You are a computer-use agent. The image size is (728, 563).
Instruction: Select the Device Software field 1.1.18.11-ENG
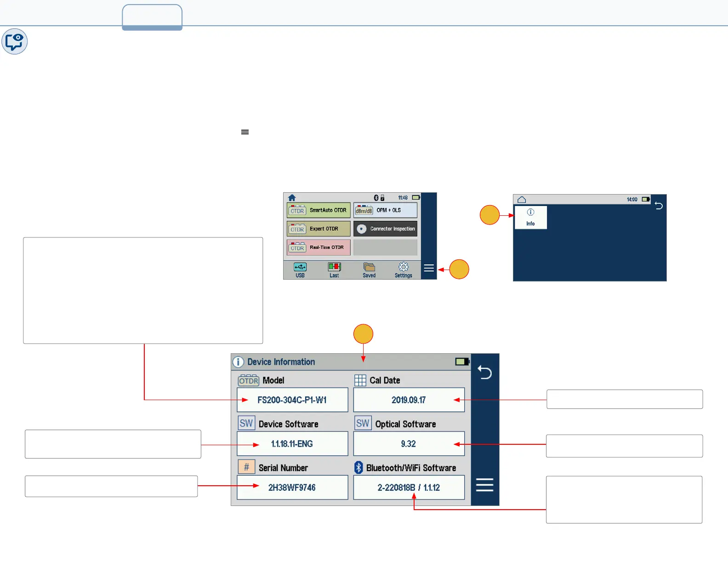(292, 443)
